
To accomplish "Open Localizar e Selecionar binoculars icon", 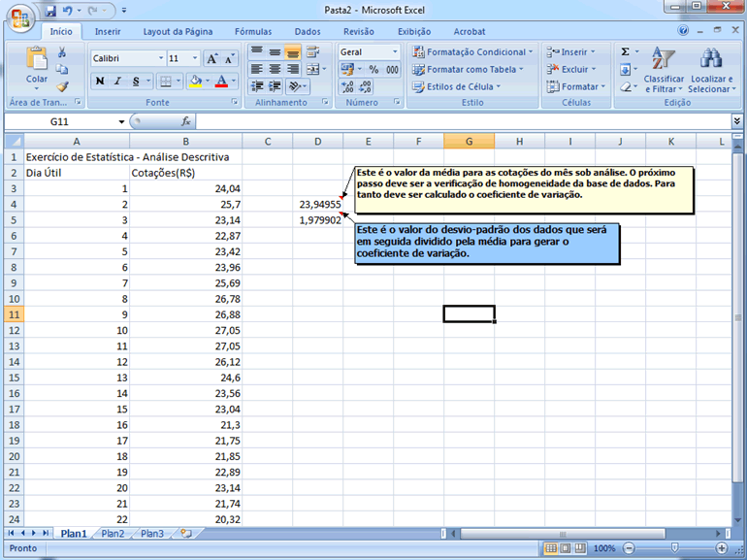I will [710, 58].
